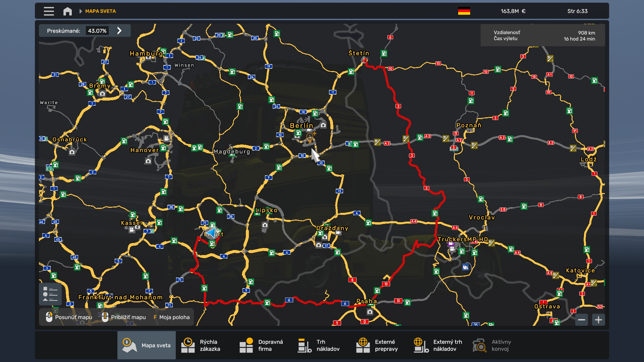Toggle the map legend panel at bottom left
This screenshot has width=644, height=362.
click(50, 294)
